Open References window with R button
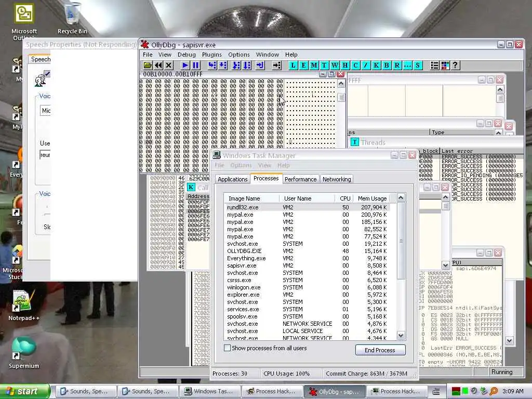Image resolution: width=532 pixels, height=399 pixels. pyautogui.click(x=397, y=65)
